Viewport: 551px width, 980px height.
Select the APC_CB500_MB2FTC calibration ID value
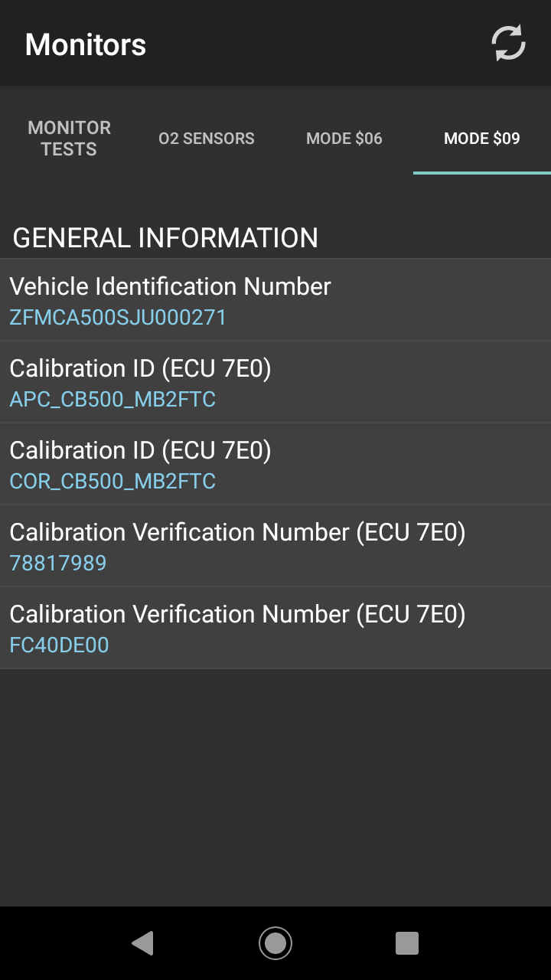pos(112,400)
